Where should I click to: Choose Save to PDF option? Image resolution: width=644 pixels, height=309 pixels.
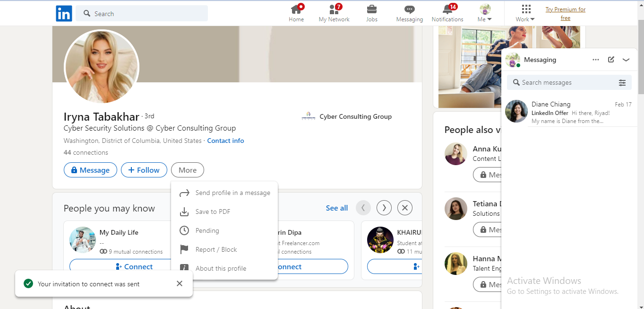[224, 212]
